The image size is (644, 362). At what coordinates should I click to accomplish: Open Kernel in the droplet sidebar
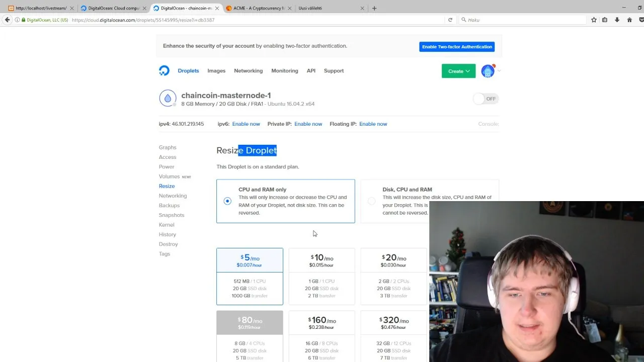[167, 225]
